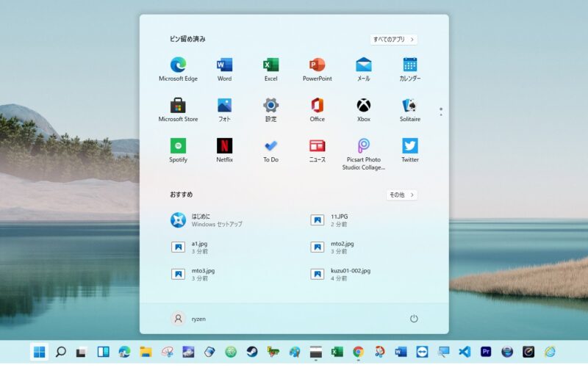
Task: Launch Microsoft Store from pinned apps
Action: pyautogui.click(x=178, y=109)
